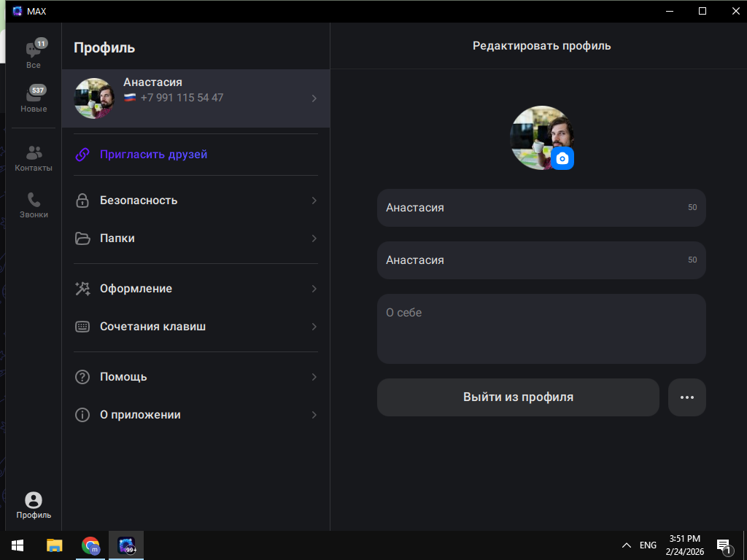This screenshot has width=747, height=560.
Task: Expand Безопасность settings chevron
Action: pyautogui.click(x=314, y=201)
